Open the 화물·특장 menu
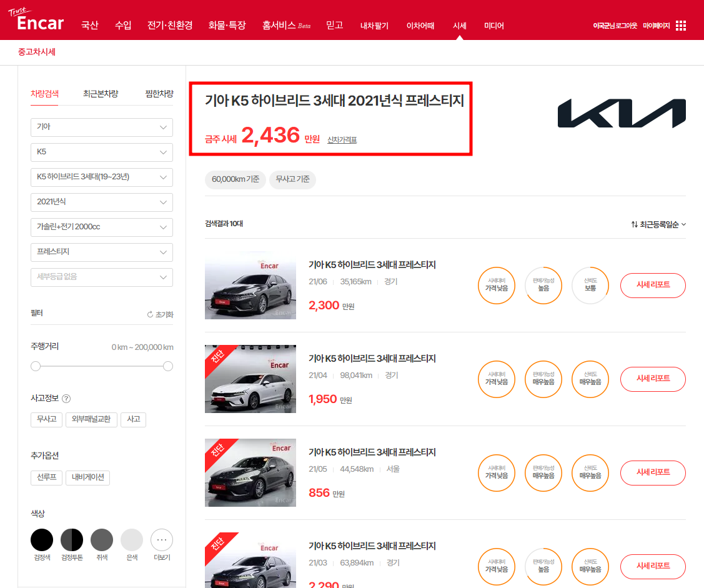Image resolution: width=704 pixels, height=588 pixels. 227,26
